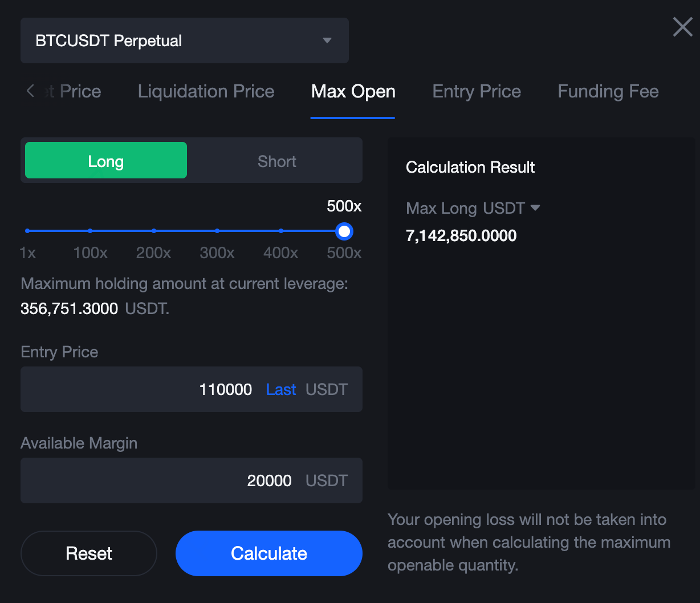Set leverage slider to the 100x mark

pyautogui.click(x=91, y=231)
